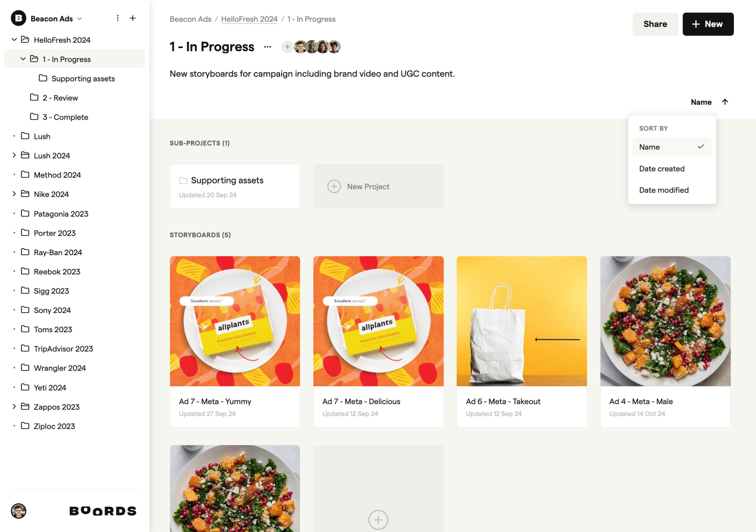
Task: Toggle the Name checkmark in sort menu
Action: [x=701, y=147]
